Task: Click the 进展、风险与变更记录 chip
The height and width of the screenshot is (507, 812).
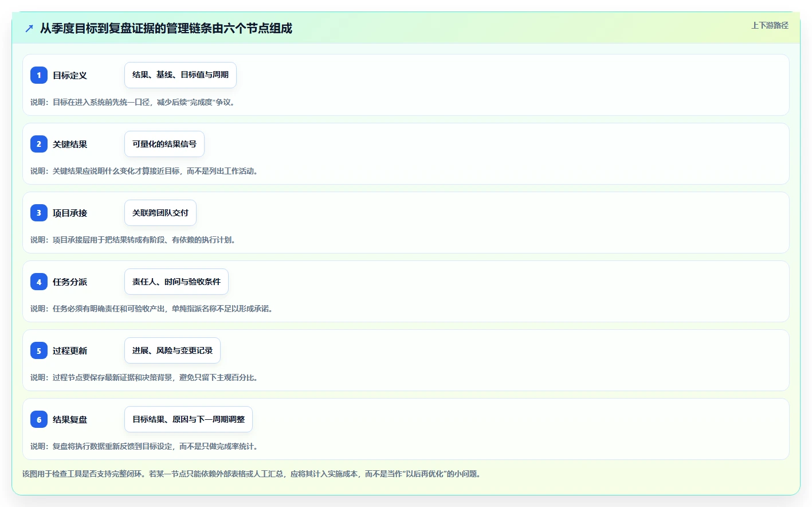Action: (172, 350)
